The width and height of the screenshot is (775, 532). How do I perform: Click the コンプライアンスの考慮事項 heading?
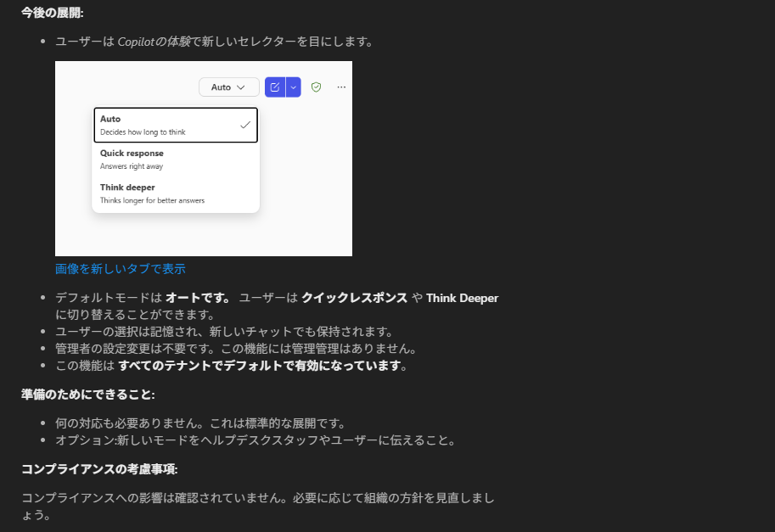point(99,469)
